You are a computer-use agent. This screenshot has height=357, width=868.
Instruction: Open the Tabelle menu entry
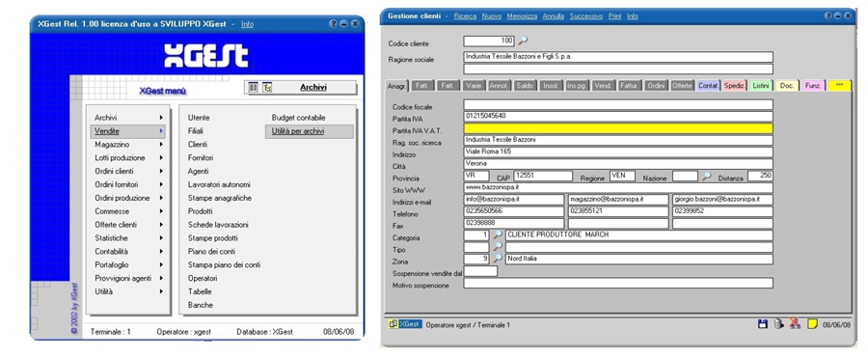(x=200, y=291)
